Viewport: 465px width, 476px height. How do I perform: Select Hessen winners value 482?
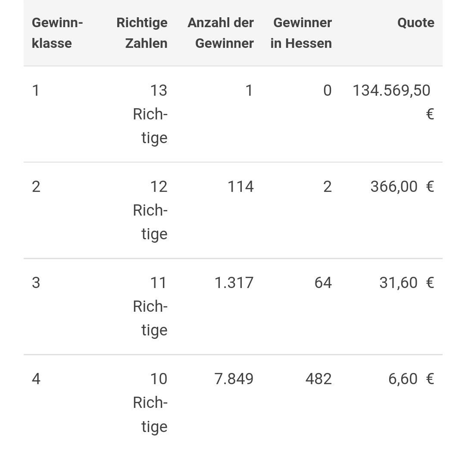point(319,379)
